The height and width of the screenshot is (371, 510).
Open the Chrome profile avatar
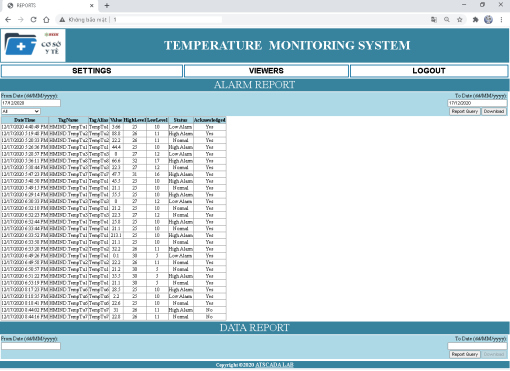488,20
